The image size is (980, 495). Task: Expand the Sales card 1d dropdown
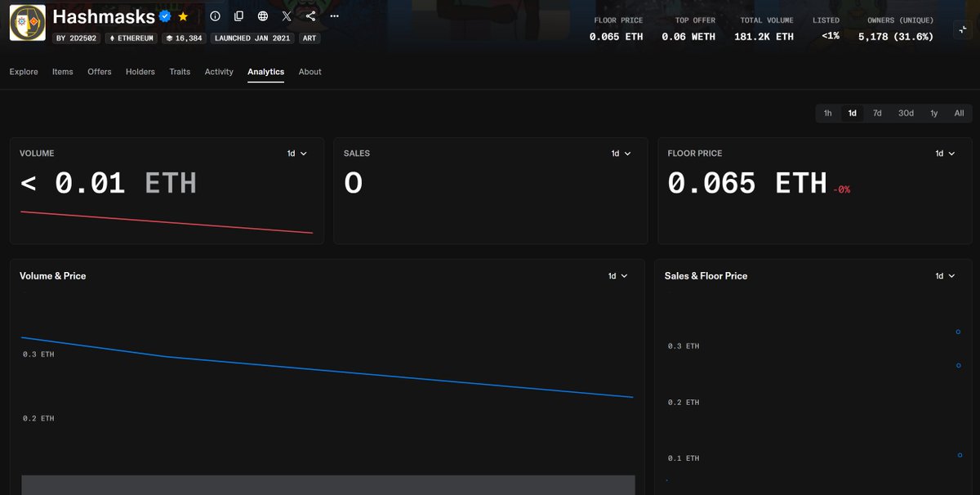click(621, 154)
